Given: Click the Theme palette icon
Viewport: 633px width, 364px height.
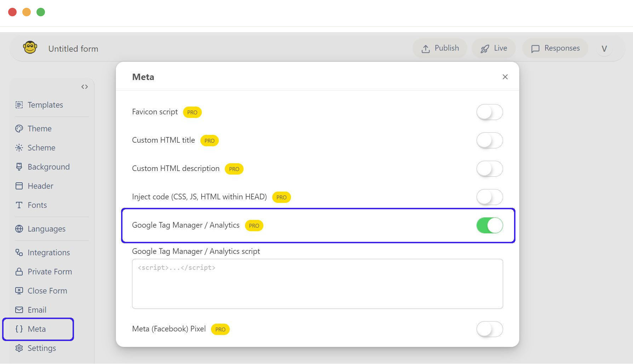Looking at the screenshot, I should point(19,129).
